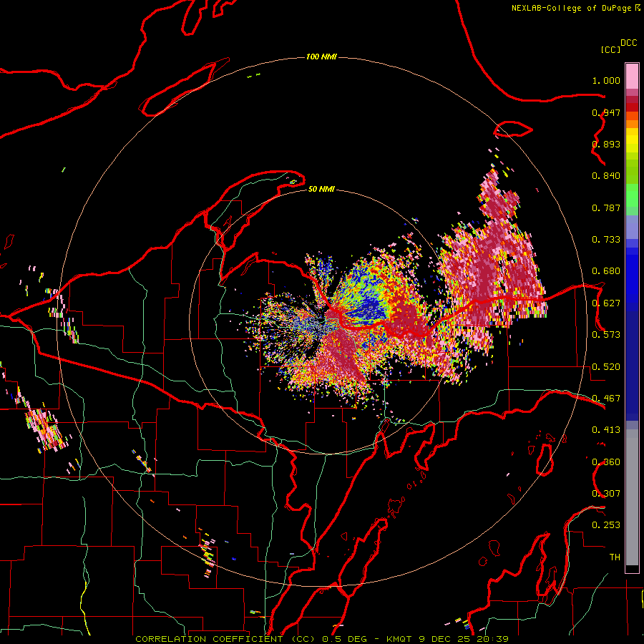Click the NEXLAB-College of DuPage credit text
The width and height of the screenshot is (644, 644).
pos(571,8)
